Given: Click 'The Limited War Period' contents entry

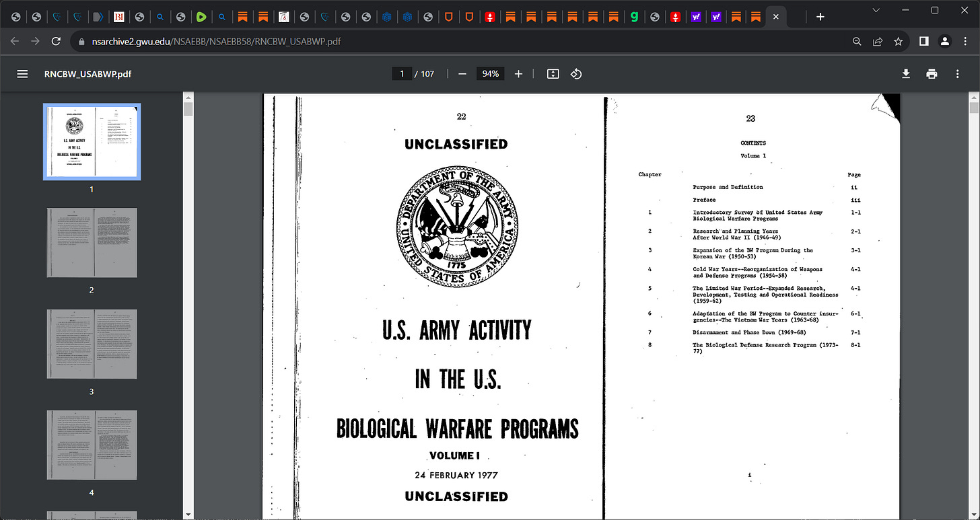Looking at the screenshot, I should 765,295.
